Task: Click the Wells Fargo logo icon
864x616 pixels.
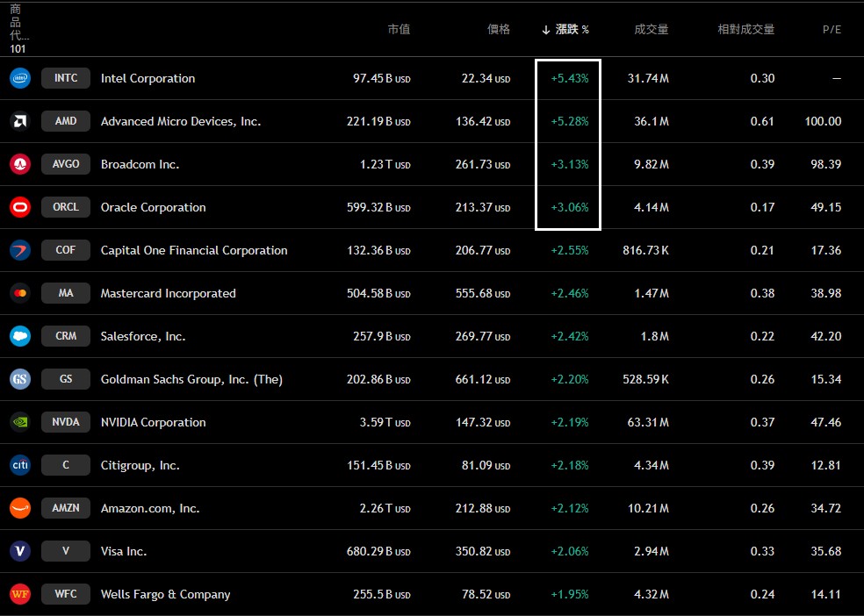Action: pyautogui.click(x=19, y=594)
